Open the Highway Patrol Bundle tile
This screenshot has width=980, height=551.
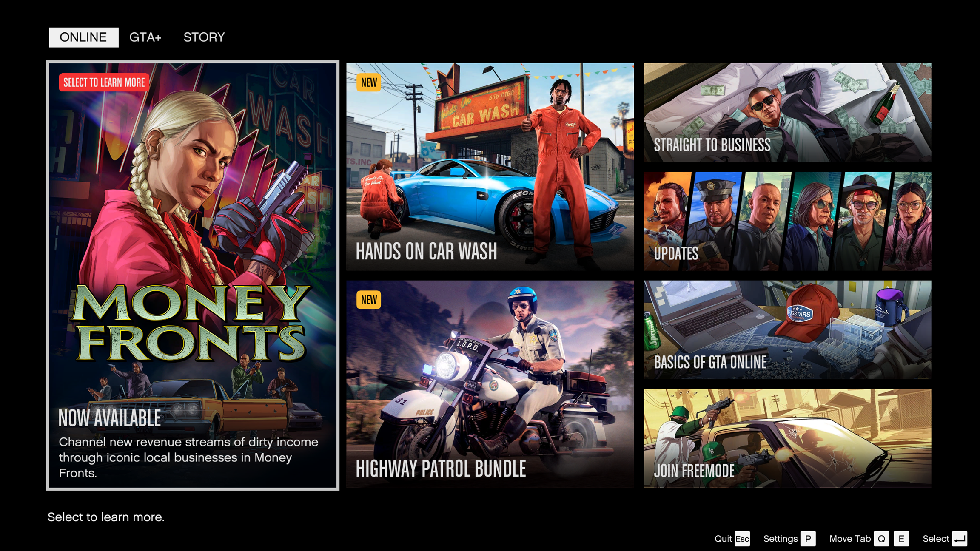coord(490,384)
